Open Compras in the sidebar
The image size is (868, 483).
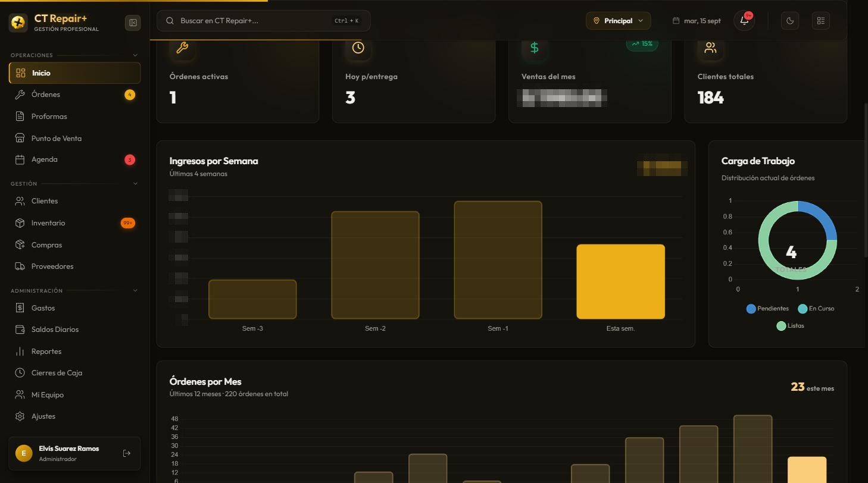75,245
